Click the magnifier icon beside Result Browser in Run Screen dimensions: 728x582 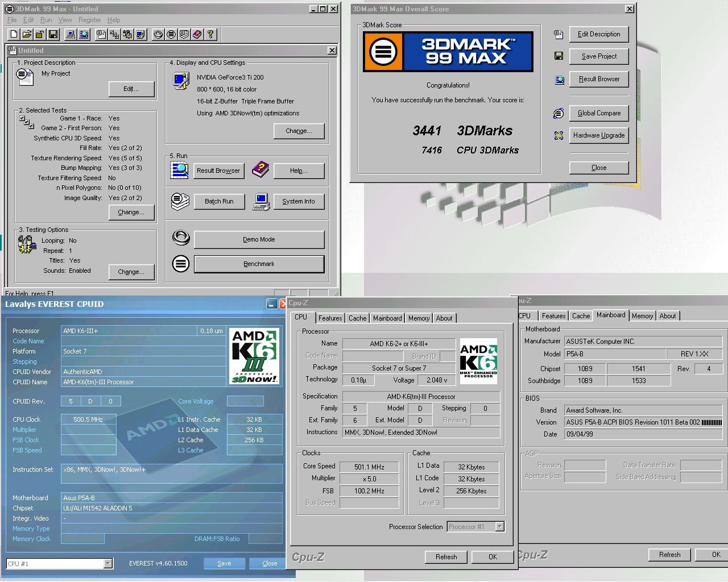[179, 170]
